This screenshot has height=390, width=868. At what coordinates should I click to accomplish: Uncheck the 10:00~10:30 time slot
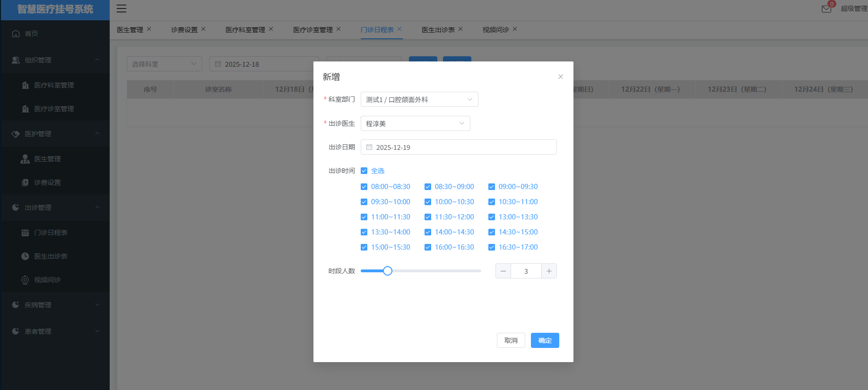coord(428,202)
